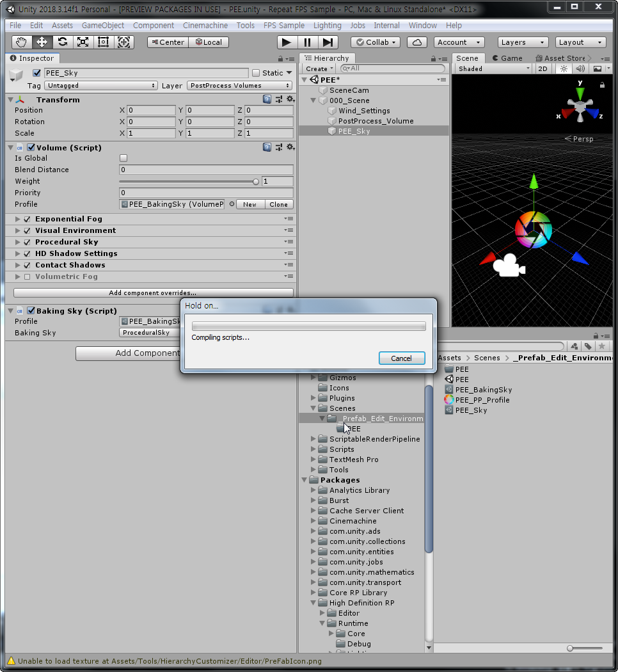Open the GameObject menu
This screenshot has height=672, width=618.
pyautogui.click(x=103, y=26)
